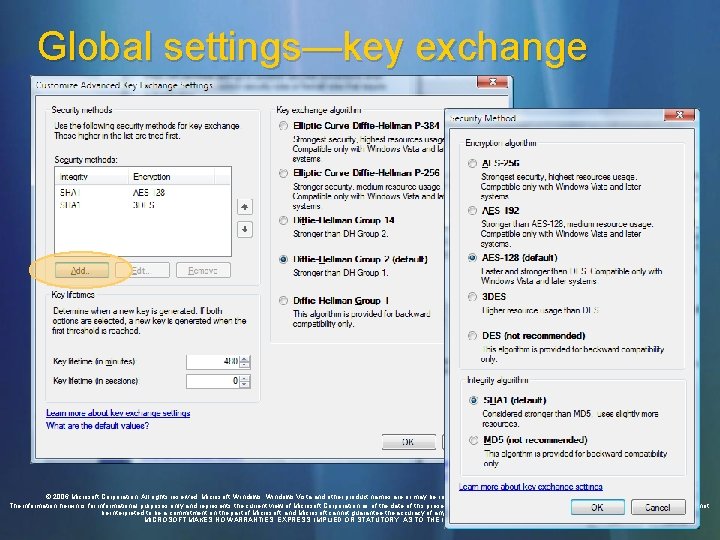
Task: Choose AES-128 (default) encryption
Action: coord(472,258)
